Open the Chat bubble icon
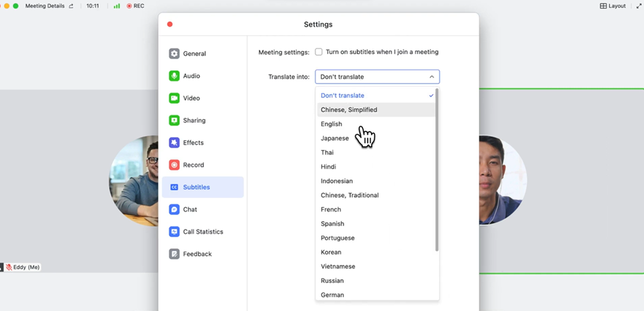Viewport: 644px width, 311px height. pos(174,210)
